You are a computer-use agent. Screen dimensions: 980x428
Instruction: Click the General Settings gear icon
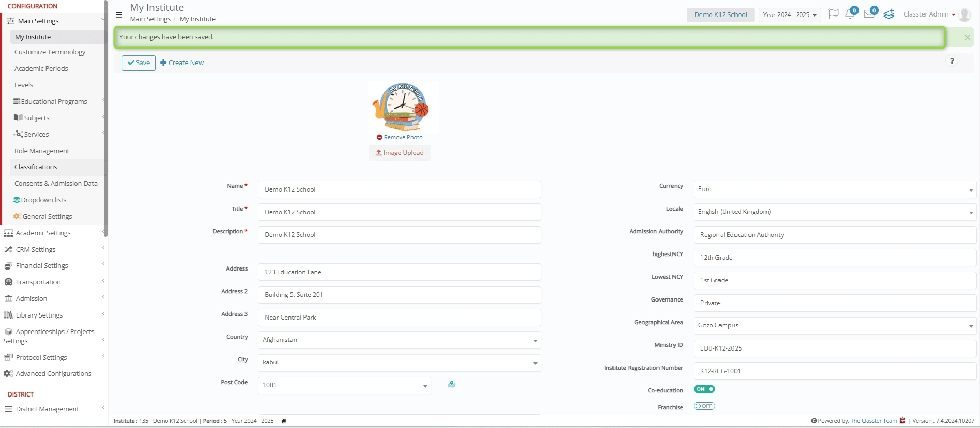tap(17, 216)
